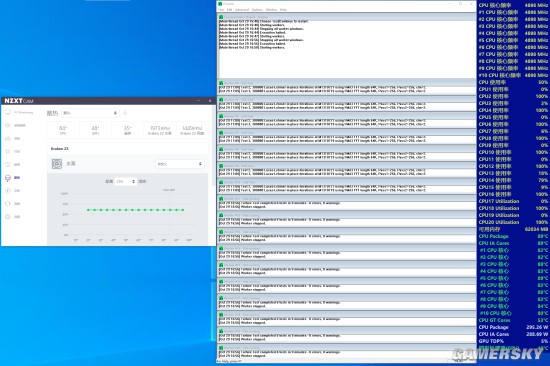Open the Advanced menu in Prime95

242,9
